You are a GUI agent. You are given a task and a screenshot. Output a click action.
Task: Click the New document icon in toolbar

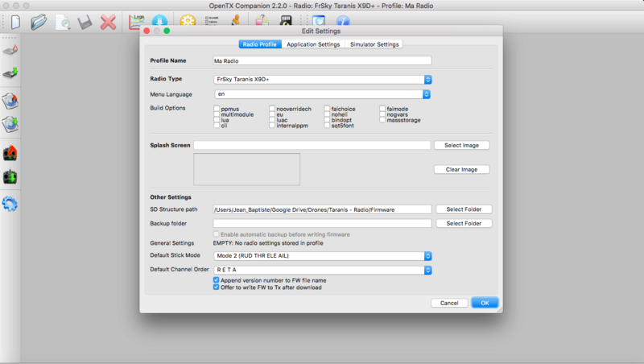coord(15,22)
